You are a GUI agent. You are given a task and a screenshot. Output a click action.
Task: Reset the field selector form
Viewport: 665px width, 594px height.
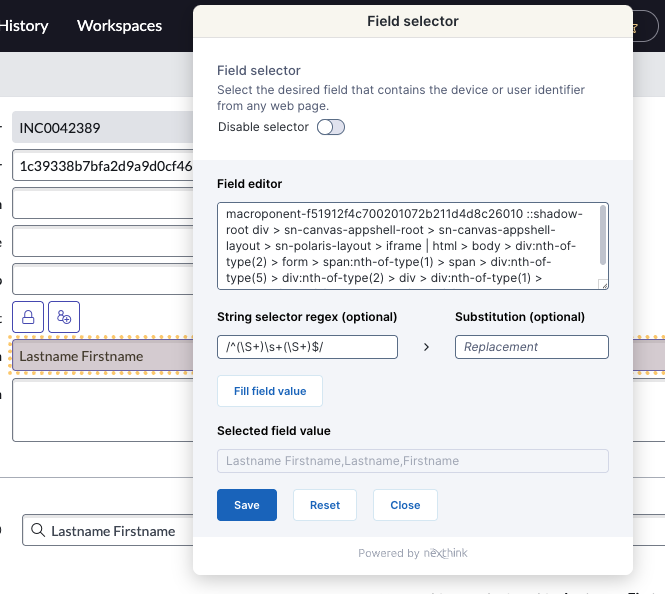pyautogui.click(x=325, y=505)
